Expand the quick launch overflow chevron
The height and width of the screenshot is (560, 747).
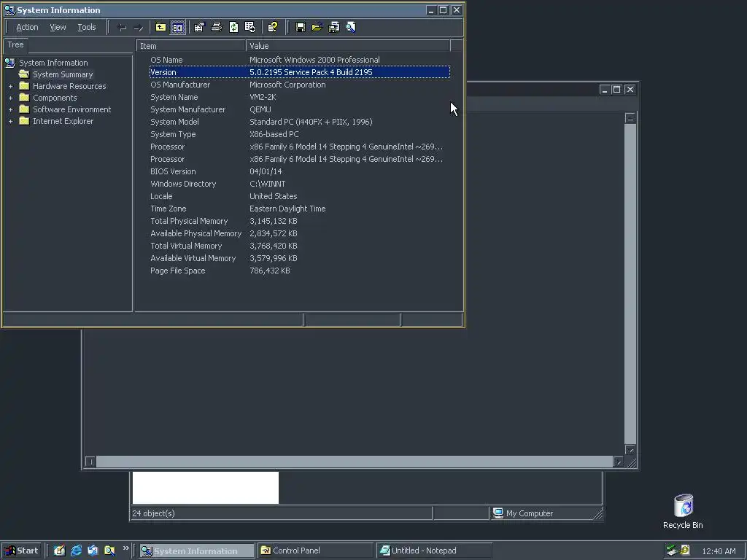pos(125,548)
